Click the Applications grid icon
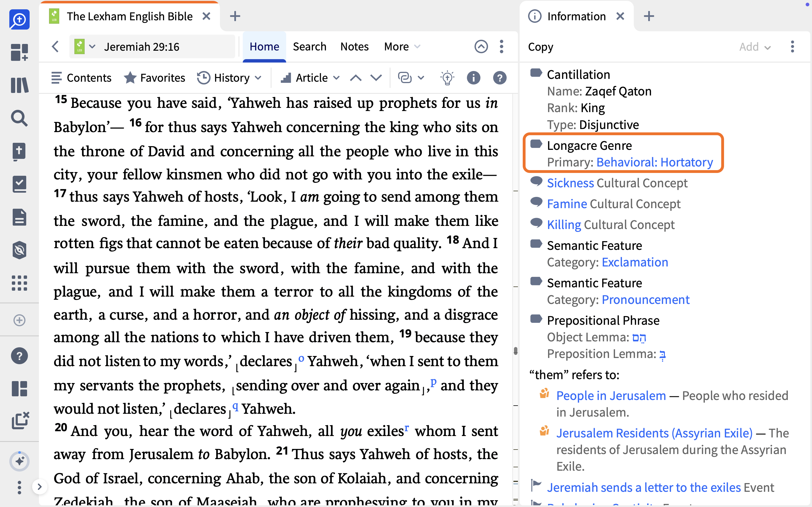 pos(19,283)
